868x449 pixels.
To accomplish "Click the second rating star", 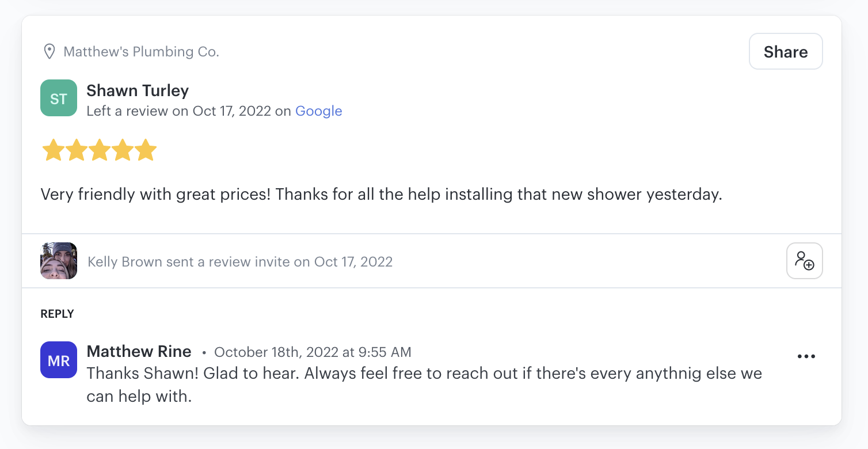I will (x=77, y=150).
